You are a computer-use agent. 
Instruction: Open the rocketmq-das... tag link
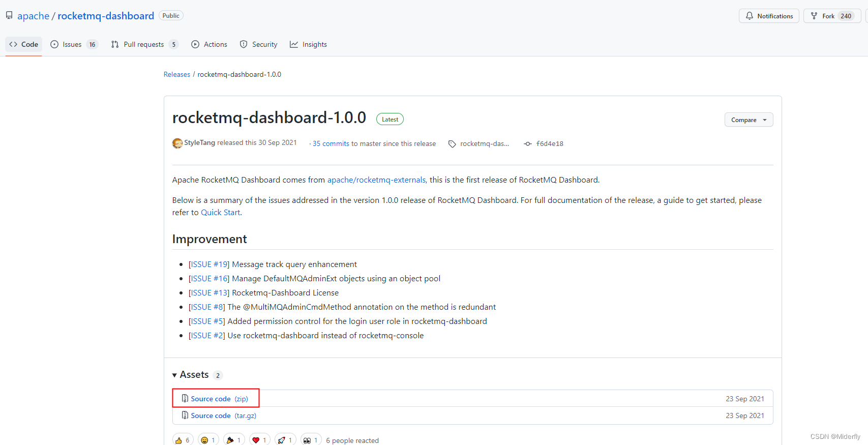point(484,143)
